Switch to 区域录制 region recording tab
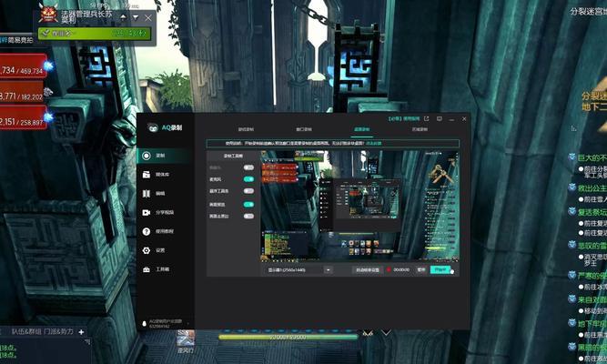 (x=420, y=129)
